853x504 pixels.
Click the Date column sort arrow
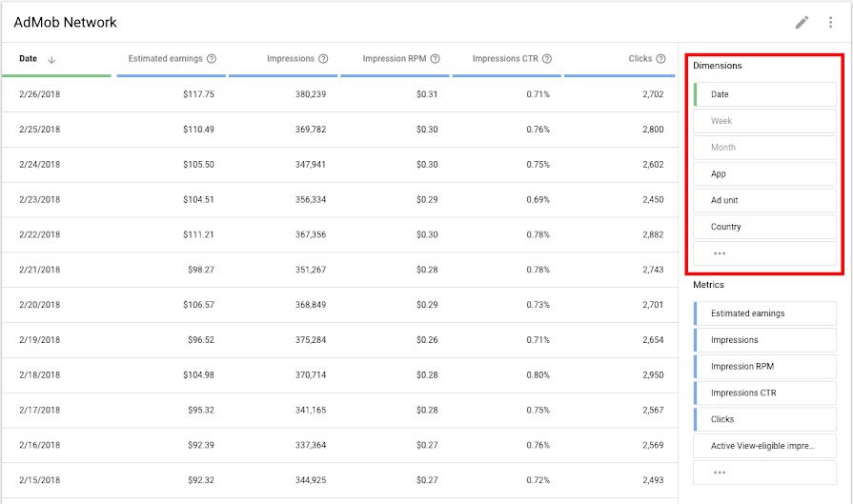[51, 59]
